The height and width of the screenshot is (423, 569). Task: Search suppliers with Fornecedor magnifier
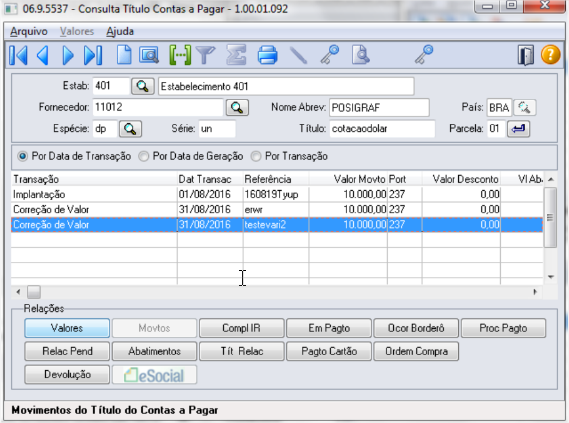coord(237,107)
